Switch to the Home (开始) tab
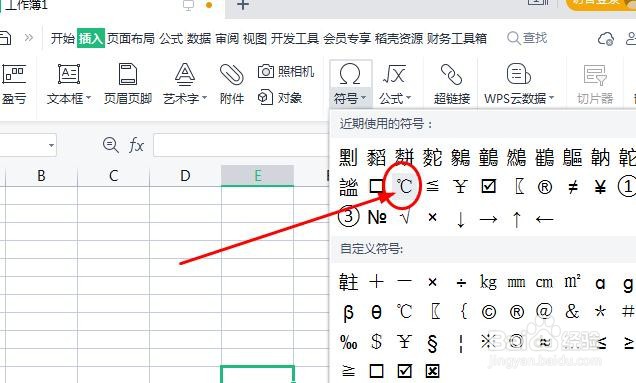This screenshot has width=636, height=383. click(x=63, y=39)
